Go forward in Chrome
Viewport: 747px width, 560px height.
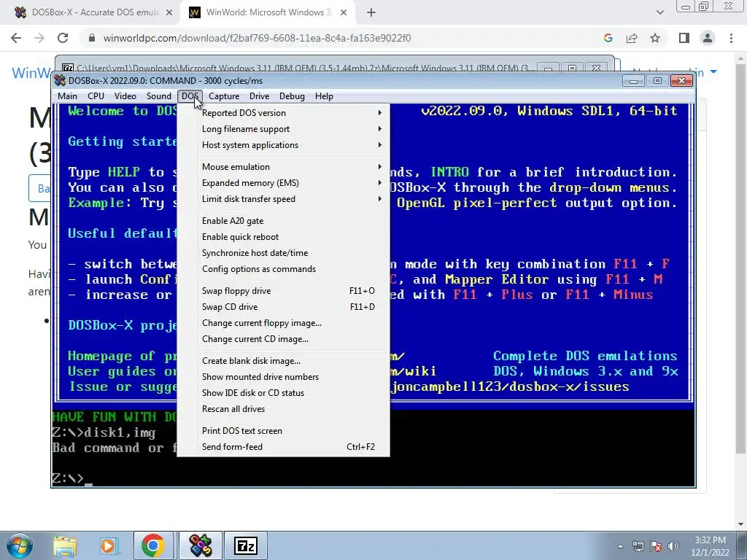point(39,38)
